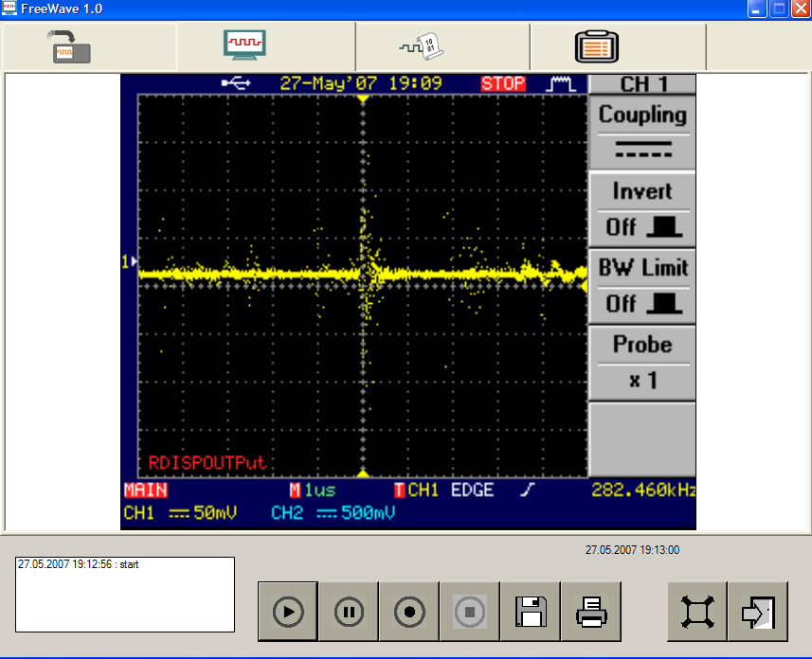This screenshot has width=812, height=659.
Task: Open the oscilloscope connection tab icon
Action: pyautogui.click(x=71, y=46)
